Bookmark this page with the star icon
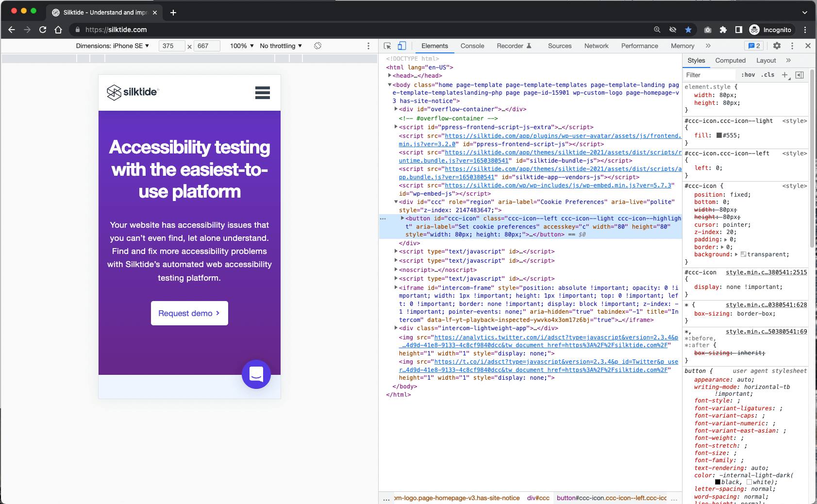The height and width of the screenshot is (504, 817). click(688, 30)
